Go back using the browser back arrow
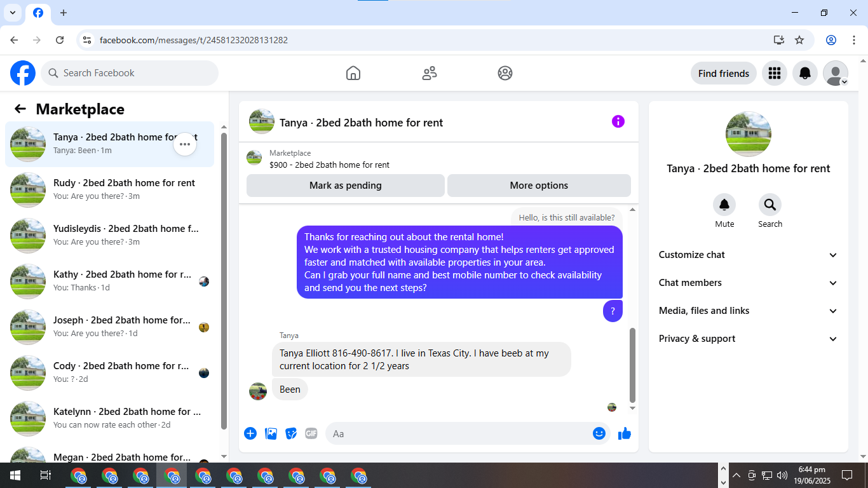This screenshot has height=488, width=868. coord(14,40)
